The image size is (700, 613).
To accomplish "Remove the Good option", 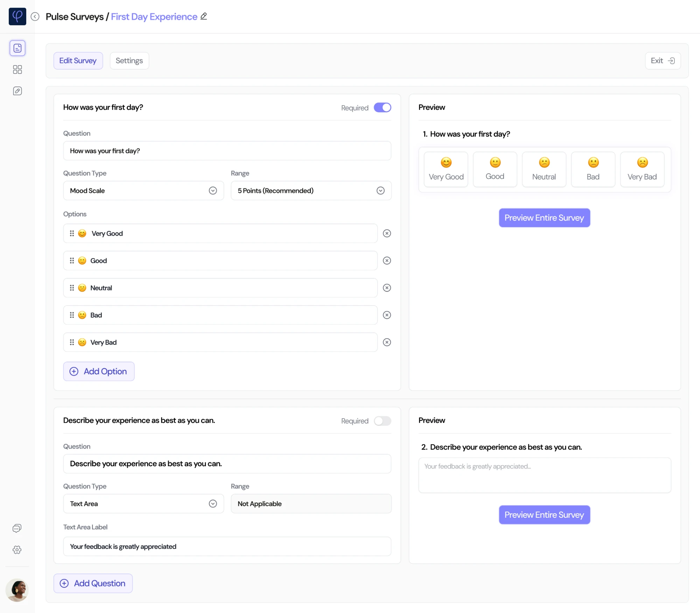I will [387, 261].
